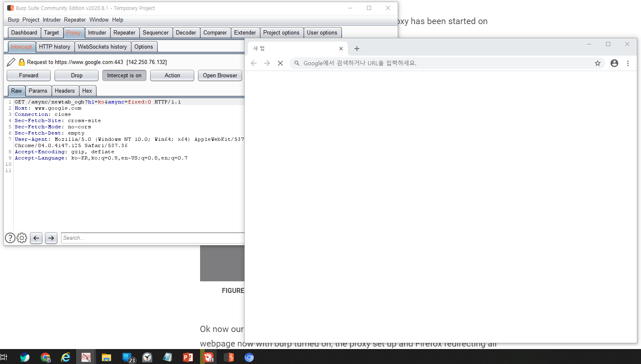This screenshot has width=641, height=364.
Task: Switch to the Hex view tab
Action: (x=87, y=91)
